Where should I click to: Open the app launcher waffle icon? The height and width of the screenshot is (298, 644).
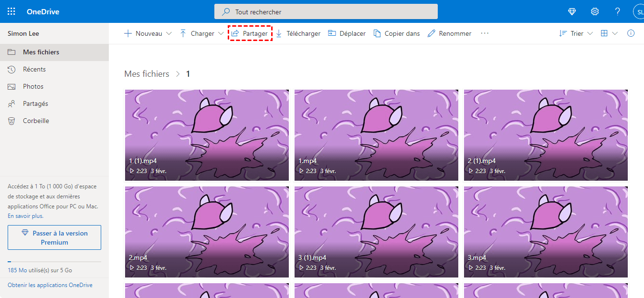pyautogui.click(x=11, y=11)
